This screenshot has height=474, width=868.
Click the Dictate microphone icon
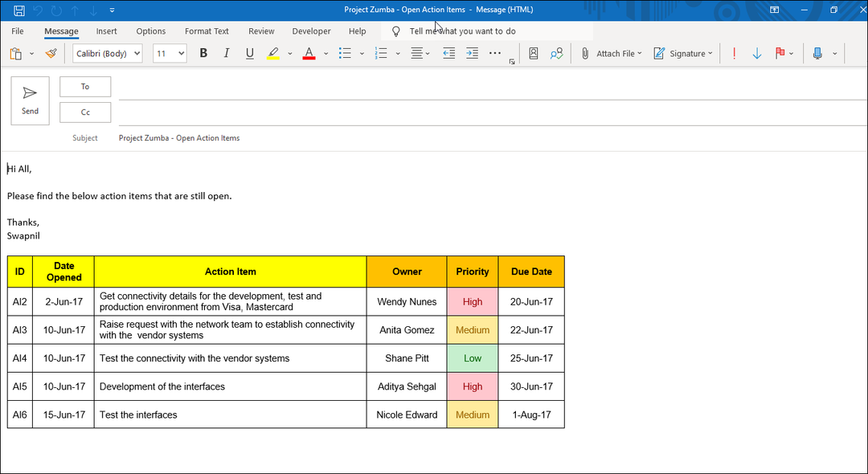pyautogui.click(x=817, y=54)
